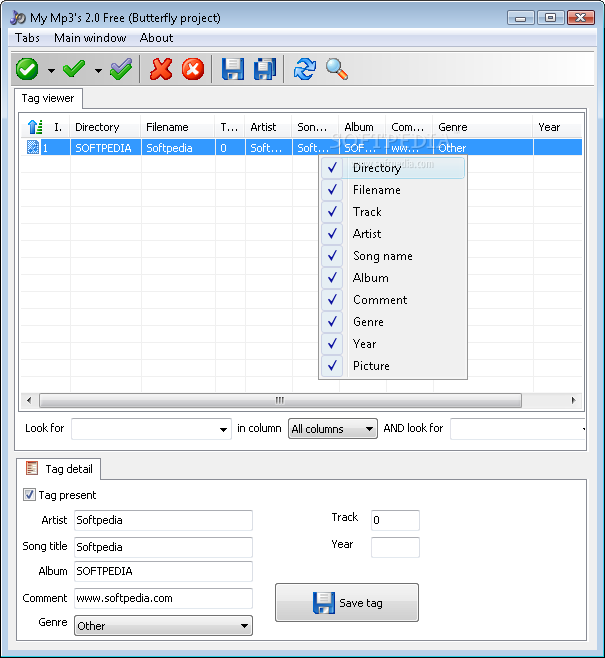Viewport: 605px width, 658px height.
Task: Open the Genre dropdown showing Other
Action: click(163, 626)
